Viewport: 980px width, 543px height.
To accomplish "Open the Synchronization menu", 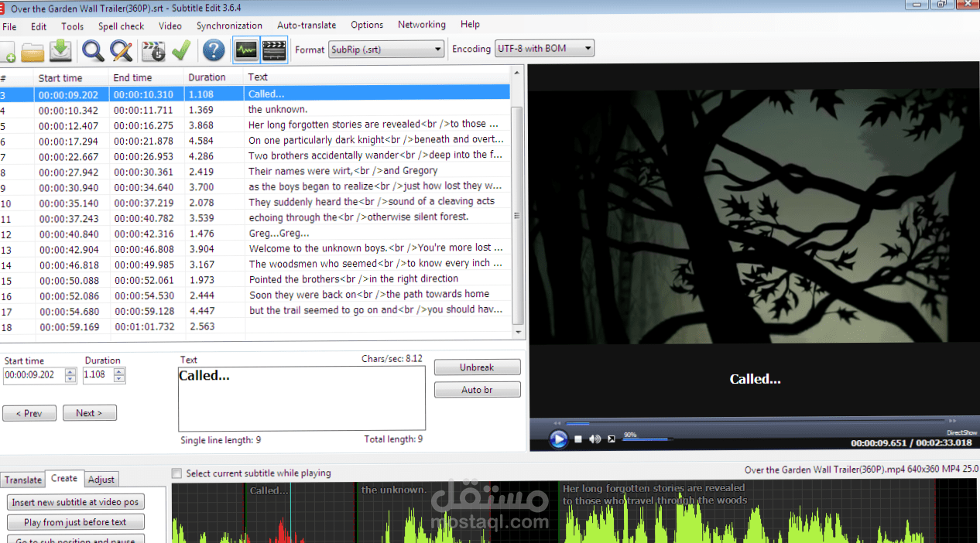I will (229, 26).
